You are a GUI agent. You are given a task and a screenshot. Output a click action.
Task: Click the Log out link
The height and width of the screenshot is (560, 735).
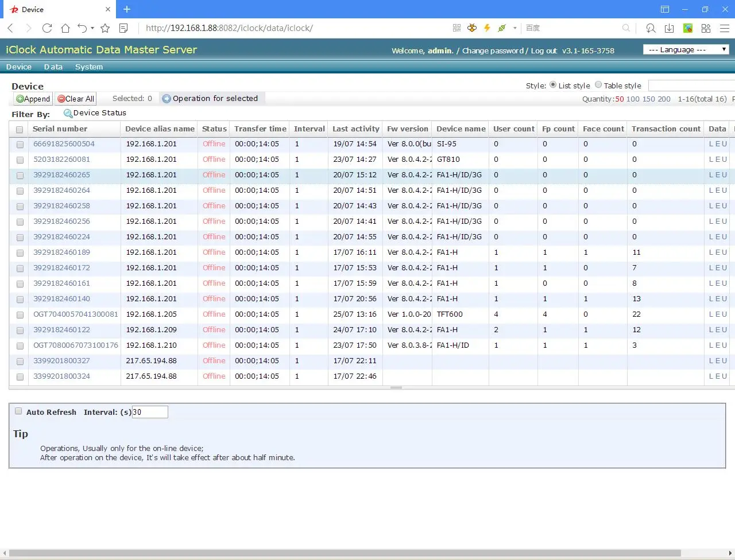click(544, 51)
